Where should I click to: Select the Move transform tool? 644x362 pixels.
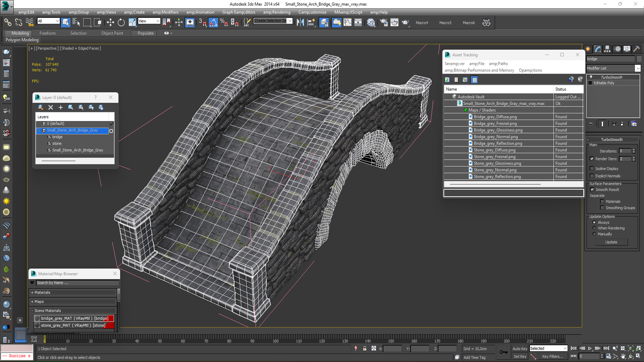pos(110,22)
